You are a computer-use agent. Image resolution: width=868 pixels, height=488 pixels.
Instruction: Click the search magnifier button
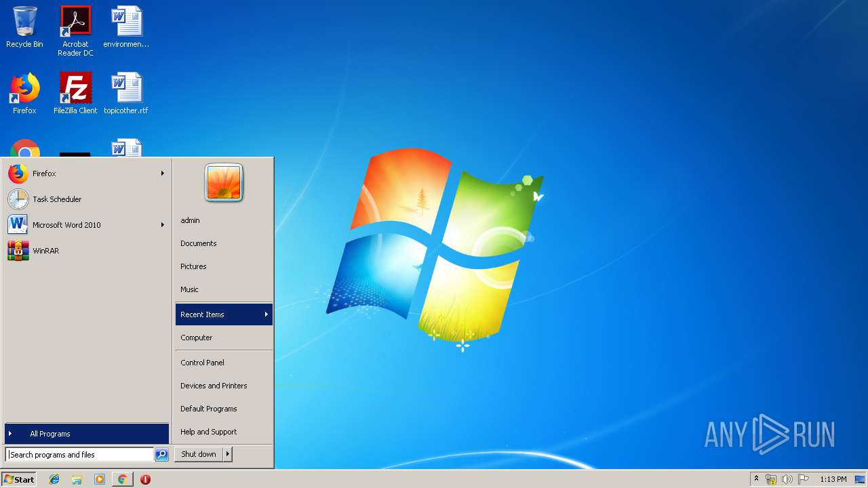(x=161, y=455)
